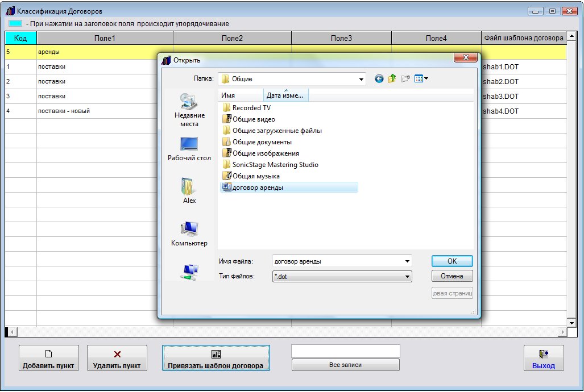584x392 pixels.
Task: Select Компьютер in places sidebar
Action: (x=189, y=233)
